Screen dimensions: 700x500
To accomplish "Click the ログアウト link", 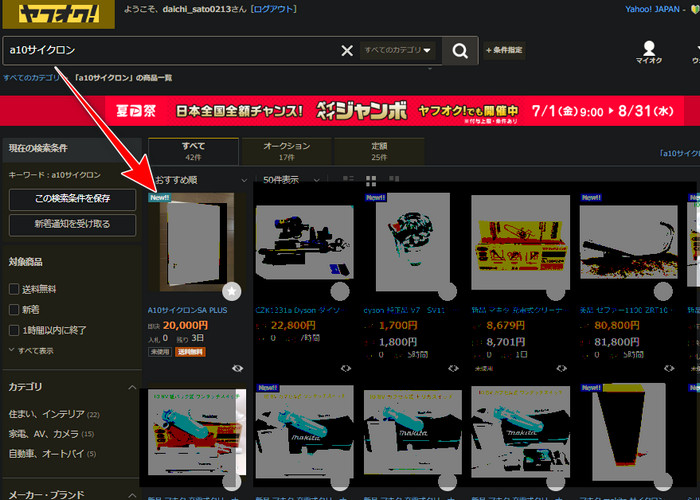I will click(274, 9).
